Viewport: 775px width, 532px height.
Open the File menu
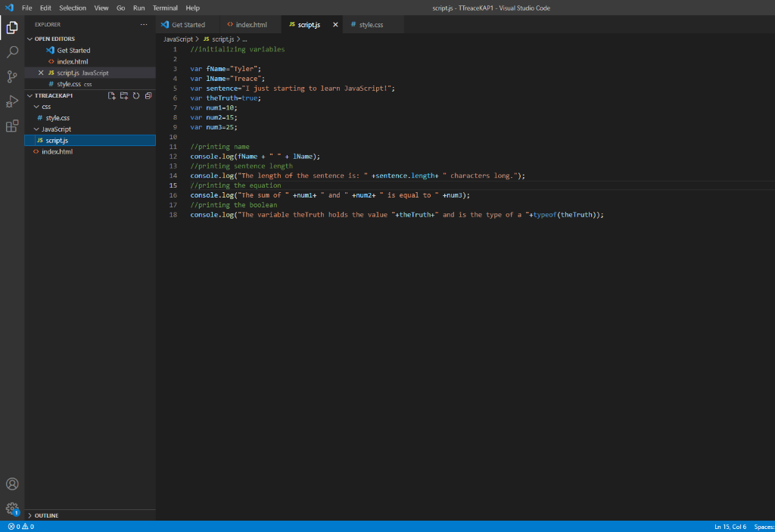[27, 8]
